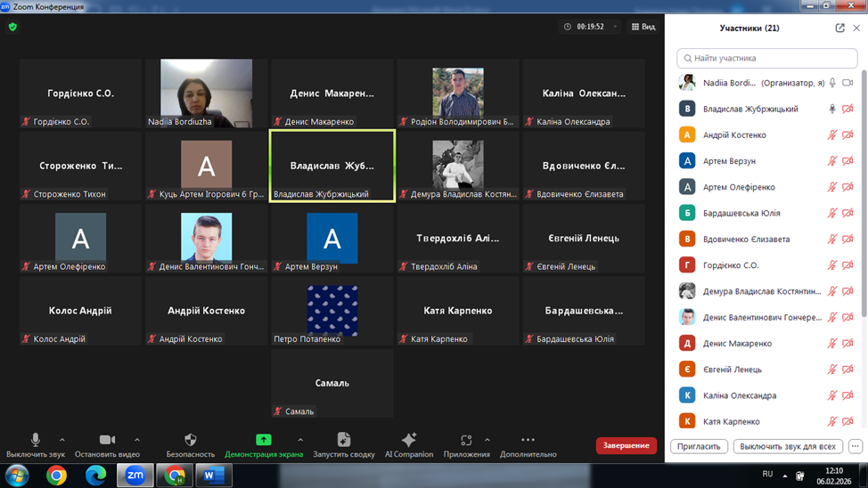The image size is (868, 488).
Task: Pop out the participants panel
Action: coord(839,28)
